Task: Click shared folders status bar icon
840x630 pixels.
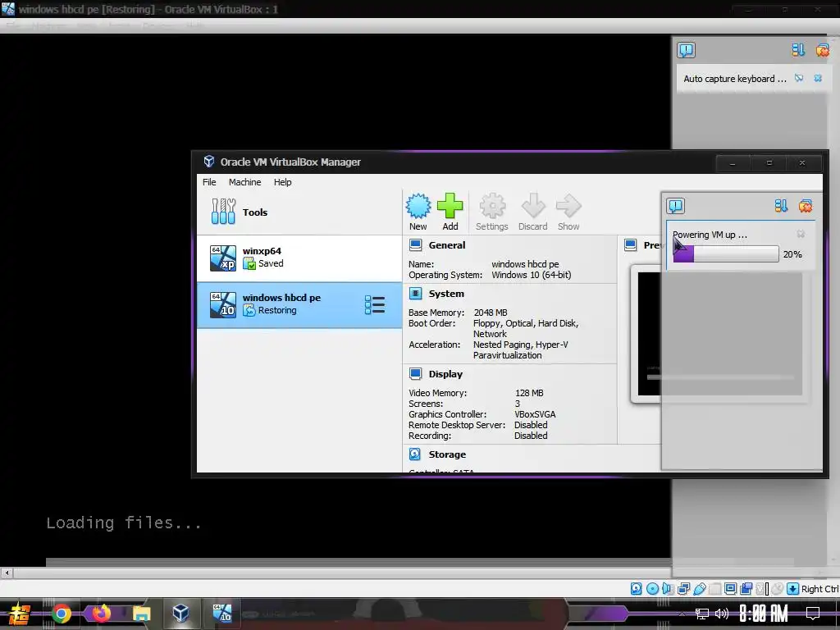Action: 714,589
